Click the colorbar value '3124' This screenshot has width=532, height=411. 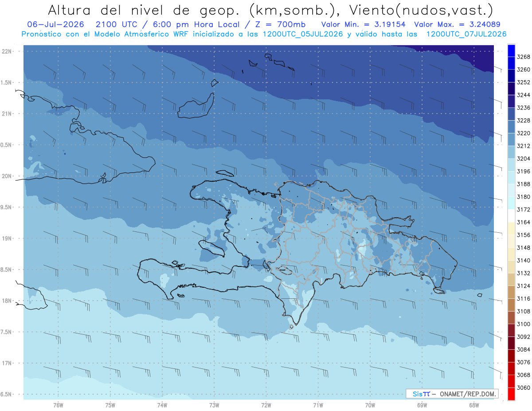tap(524, 286)
